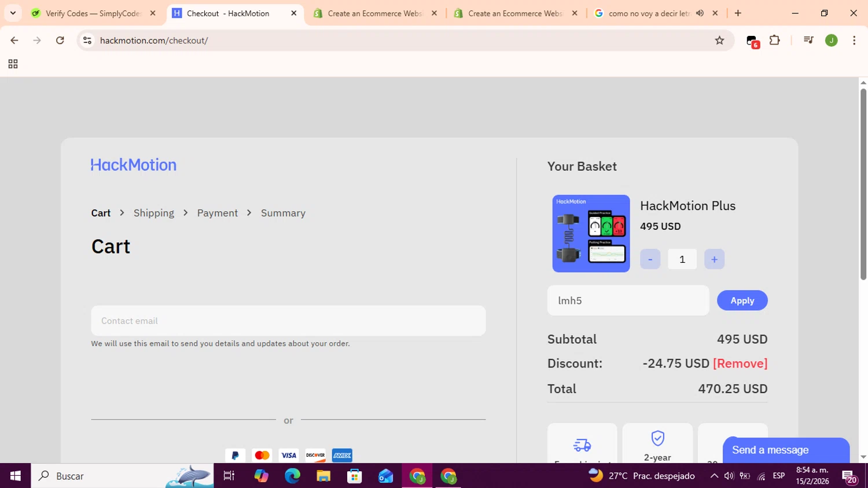
Task: Apply the coupon code
Action: [x=742, y=300]
